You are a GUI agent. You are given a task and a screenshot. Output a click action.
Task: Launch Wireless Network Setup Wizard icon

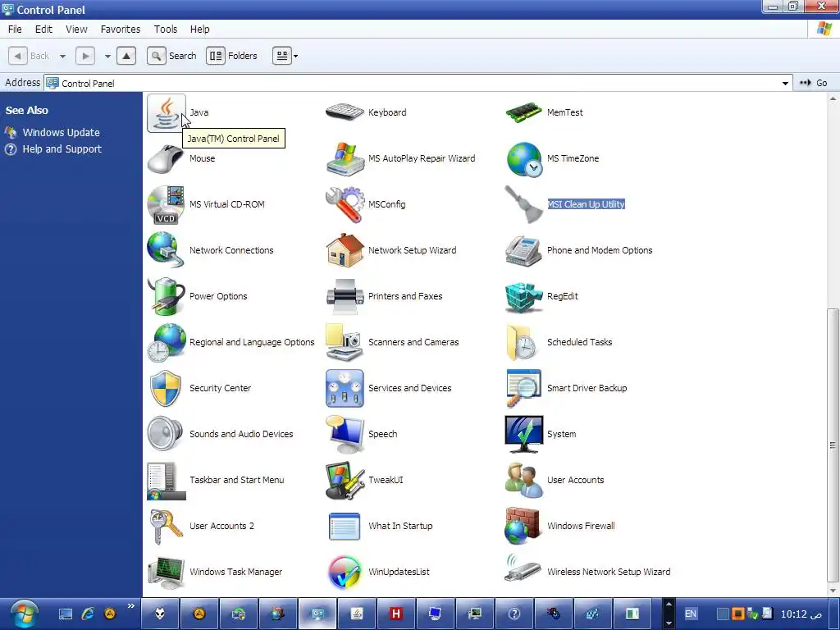tap(523, 569)
